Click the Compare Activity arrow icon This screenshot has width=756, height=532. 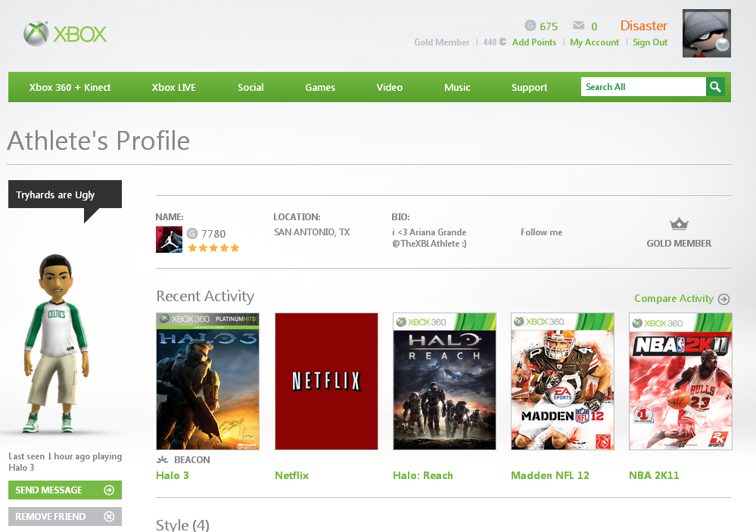click(723, 299)
